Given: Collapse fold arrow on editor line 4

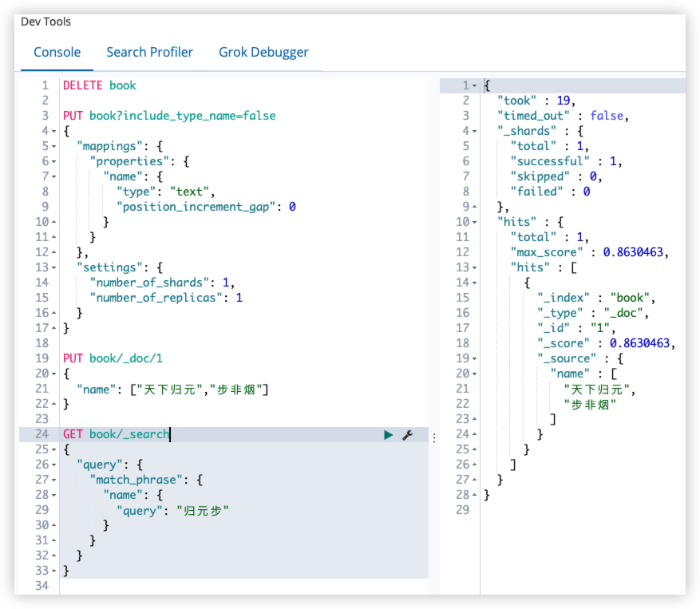Looking at the screenshot, I should point(54,131).
